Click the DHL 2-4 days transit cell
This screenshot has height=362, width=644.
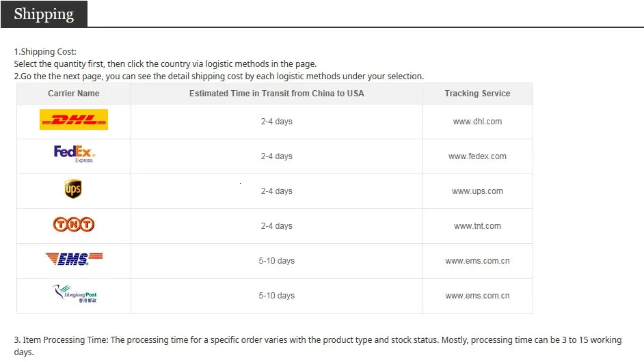pyautogui.click(x=276, y=122)
